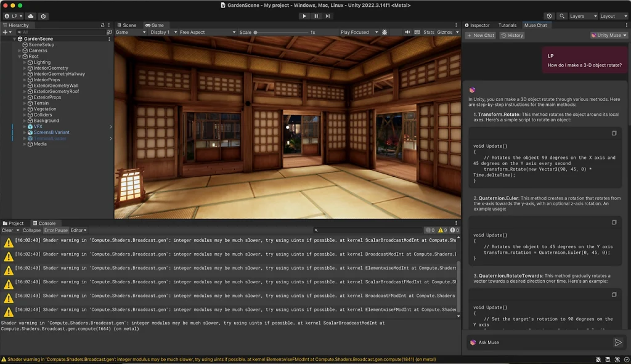Clear the Console log
The image size is (631, 364).
click(7, 230)
